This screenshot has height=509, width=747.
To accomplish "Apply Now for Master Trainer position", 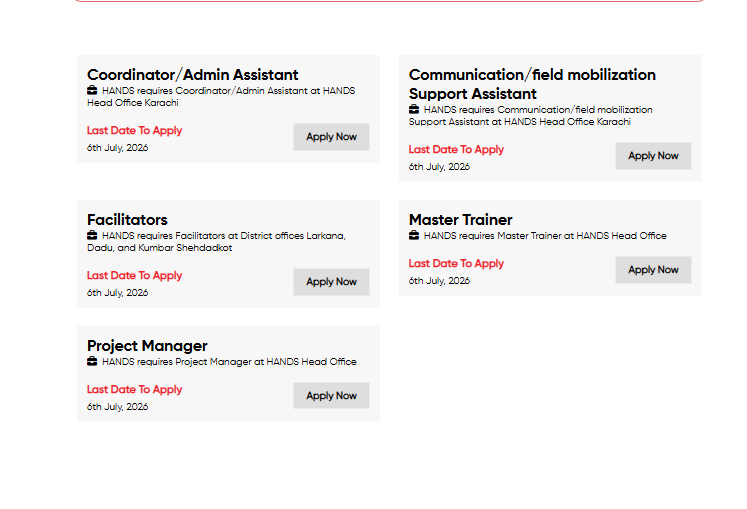I will click(653, 270).
